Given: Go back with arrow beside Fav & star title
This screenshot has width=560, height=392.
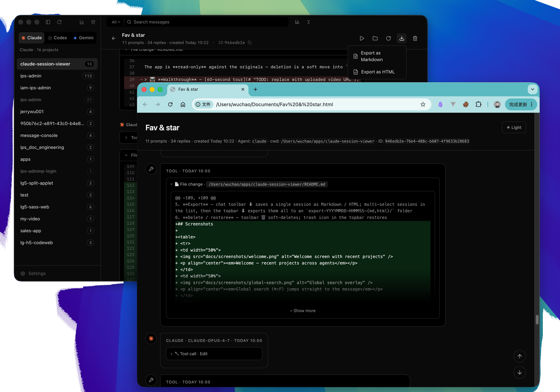Looking at the screenshot, I should coord(114,38).
